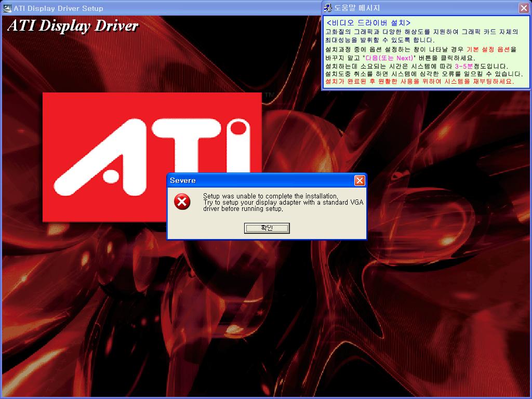Click the 도움말 메시지 window title icon
Image resolution: width=532 pixels, height=399 pixels.
point(328,8)
